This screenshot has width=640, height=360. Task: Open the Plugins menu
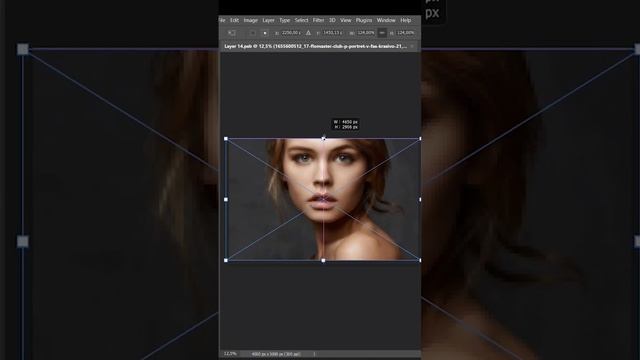[x=364, y=20]
